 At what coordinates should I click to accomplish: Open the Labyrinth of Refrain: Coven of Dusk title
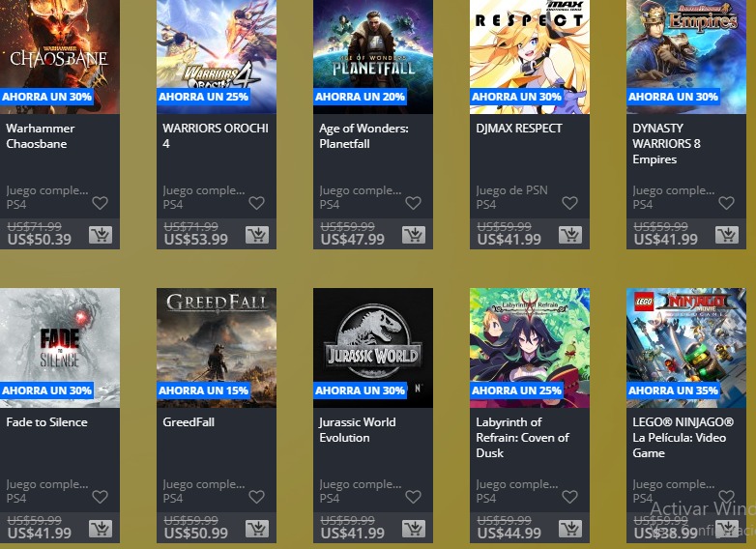point(523,438)
